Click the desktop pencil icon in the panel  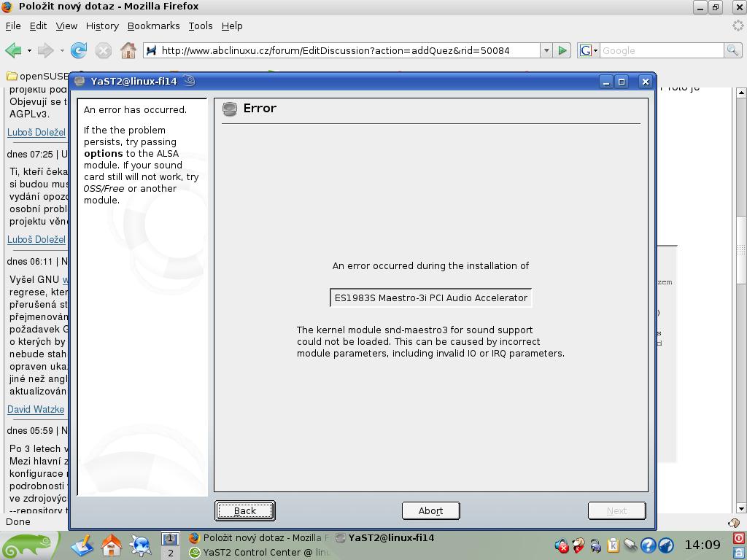(82, 545)
